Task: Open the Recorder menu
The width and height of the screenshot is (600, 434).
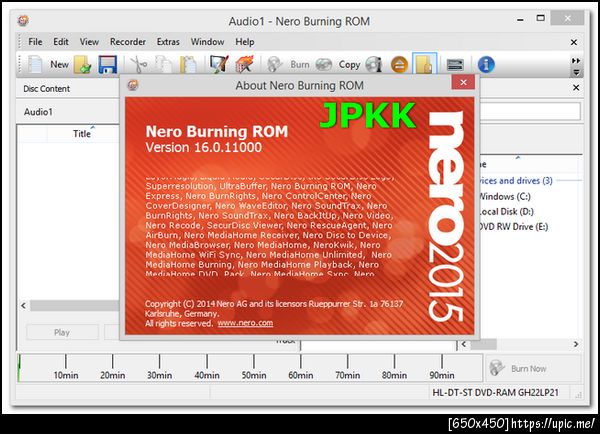Action: click(x=128, y=42)
